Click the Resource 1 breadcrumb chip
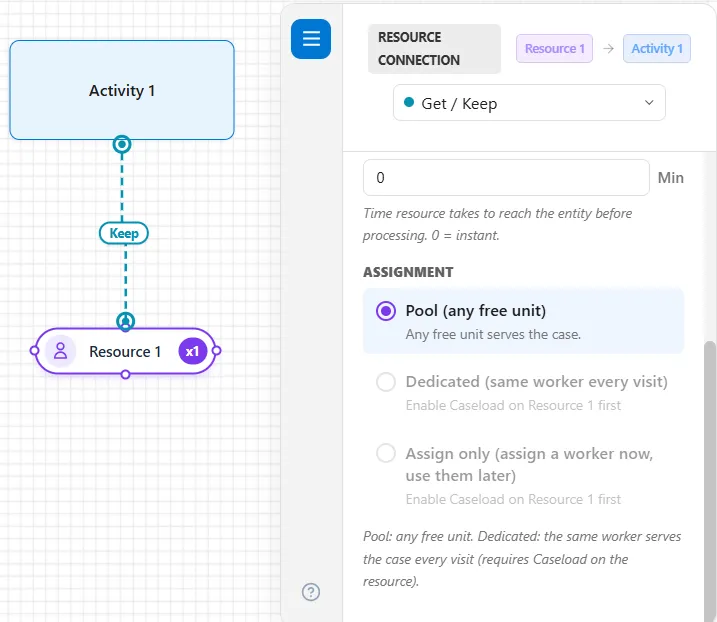The image size is (717, 622). [x=554, y=48]
